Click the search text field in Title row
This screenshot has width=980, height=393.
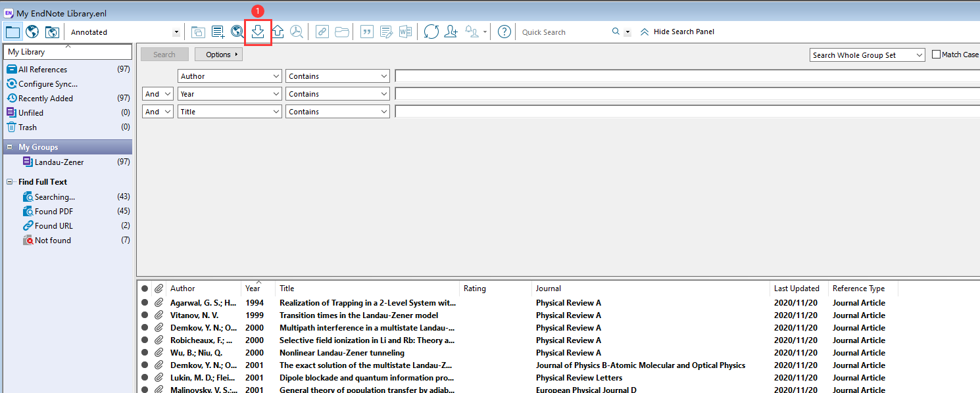[687, 112]
